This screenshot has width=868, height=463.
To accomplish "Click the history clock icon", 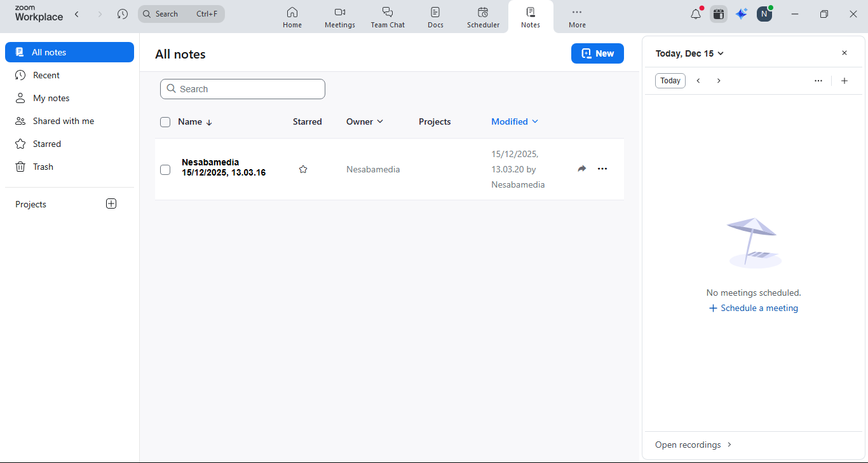I will [123, 14].
